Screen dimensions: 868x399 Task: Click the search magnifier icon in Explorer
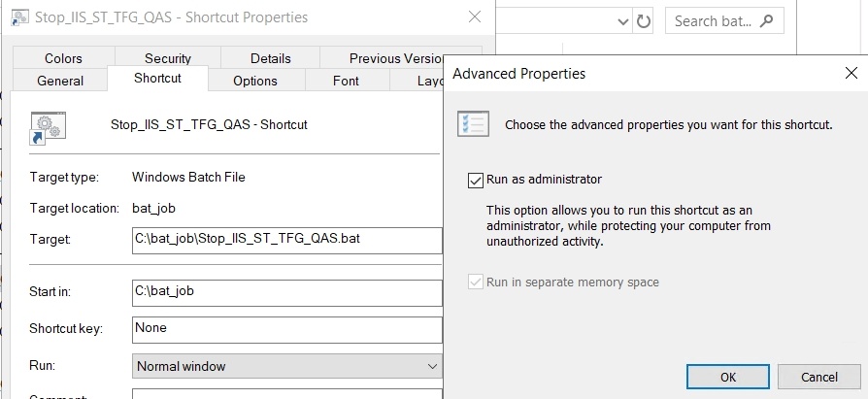point(766,21)
